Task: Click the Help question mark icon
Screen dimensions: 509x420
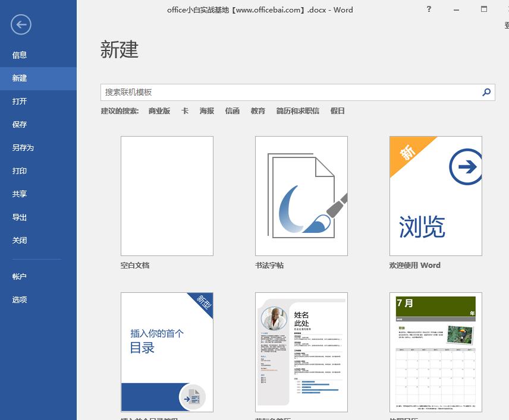Action: [429, 10]
